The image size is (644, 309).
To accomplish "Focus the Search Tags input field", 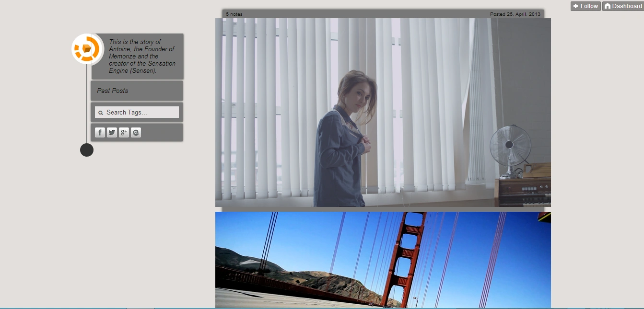I will point(137,112).
